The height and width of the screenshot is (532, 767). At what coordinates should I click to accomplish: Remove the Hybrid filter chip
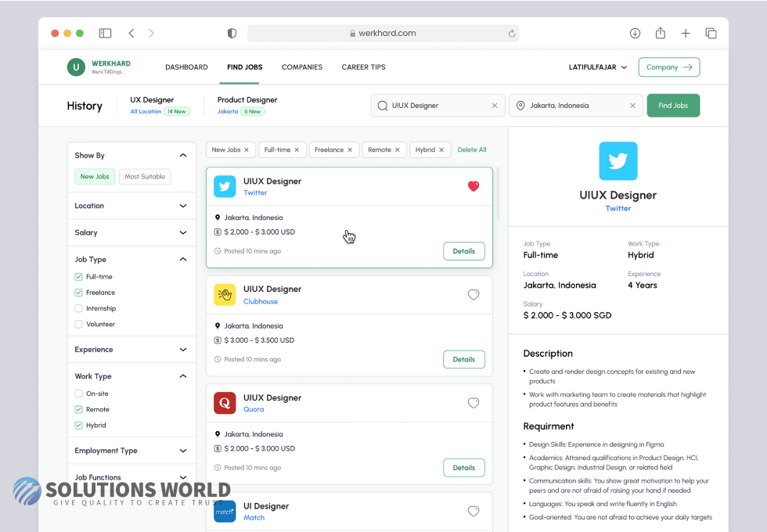[x=441, y=150]
